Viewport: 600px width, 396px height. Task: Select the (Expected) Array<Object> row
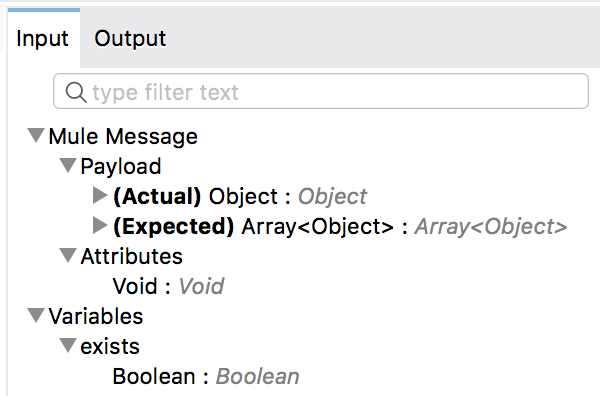pyautogui.click(x=340, y=227)
